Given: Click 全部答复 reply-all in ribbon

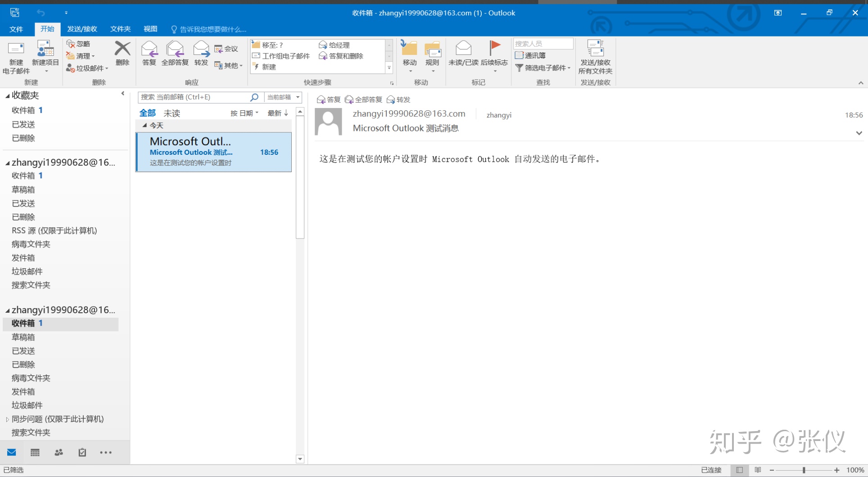Looking at the screenshot, I should click(175, 54).
